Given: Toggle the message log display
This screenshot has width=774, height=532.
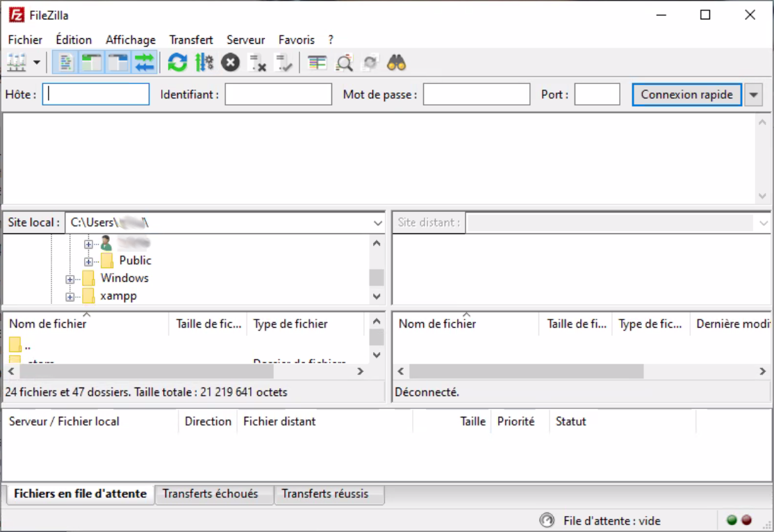Looking at the screenshot, I should (x=65, y=62).
